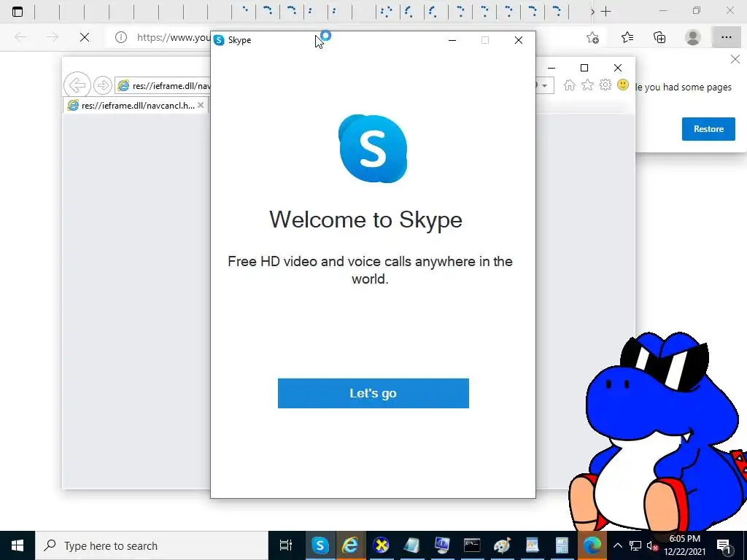
Task: Click the Internet Explorer address bar
Action: coord(163,86)
